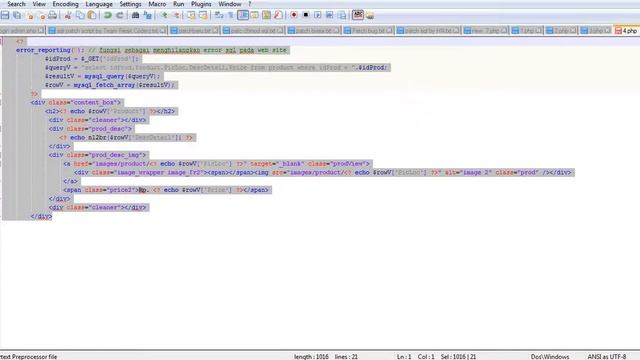This screenshot has width=640, height=360.
Task: Open the Run menu
Action: point(178,4)
